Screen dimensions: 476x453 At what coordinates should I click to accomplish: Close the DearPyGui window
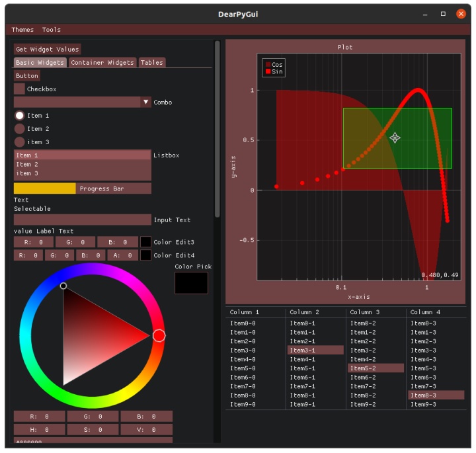(x=461, y=14)
